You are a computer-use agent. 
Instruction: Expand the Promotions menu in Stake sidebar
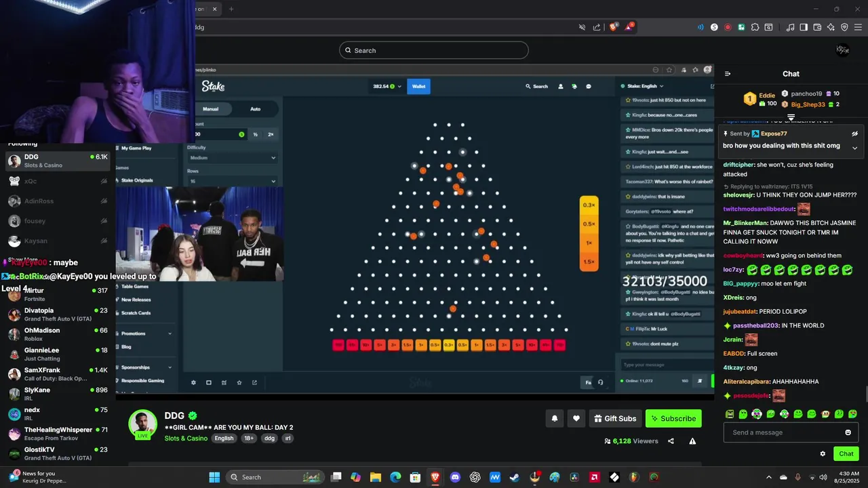point(145,333)
